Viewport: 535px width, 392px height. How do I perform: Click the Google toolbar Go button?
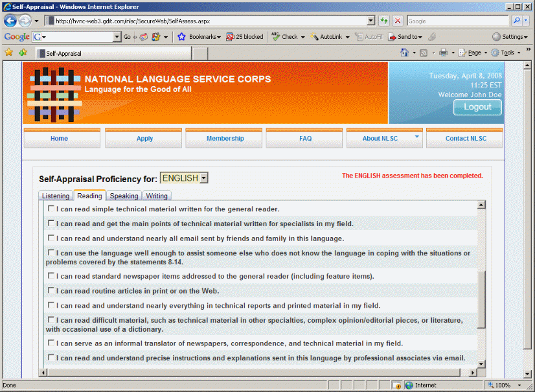click(x=127, y=36)
